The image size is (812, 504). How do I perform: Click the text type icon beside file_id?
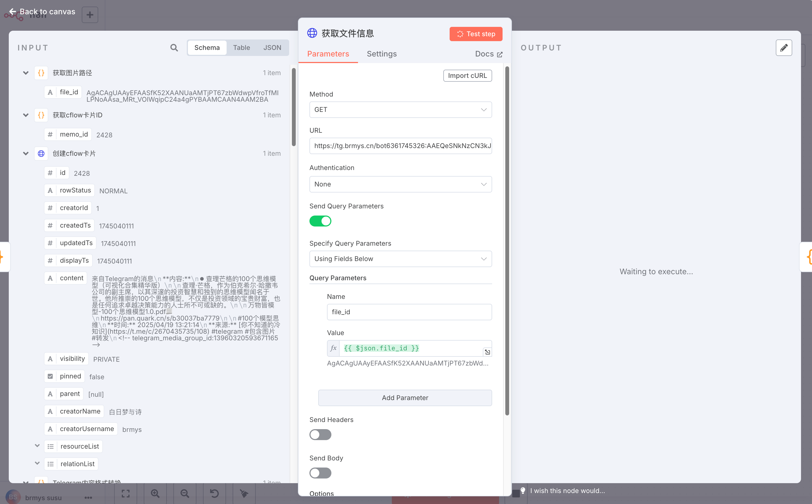coord(50,92)
